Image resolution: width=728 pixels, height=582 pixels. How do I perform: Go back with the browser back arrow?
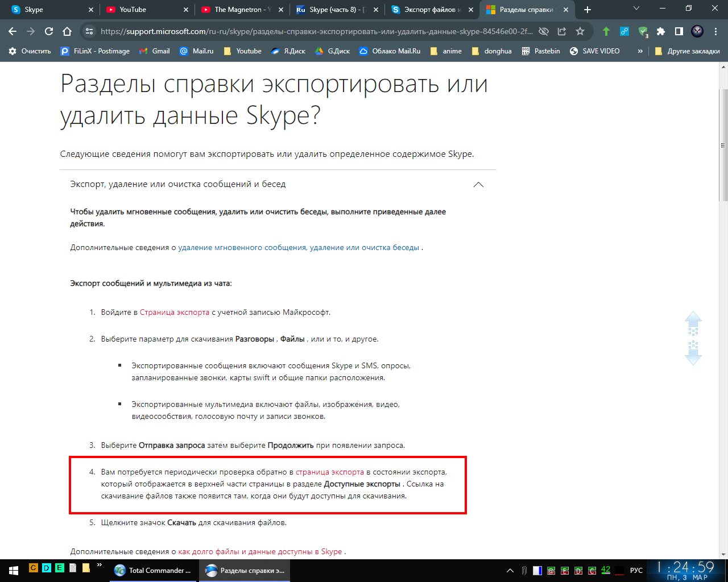tap(13, 32)
